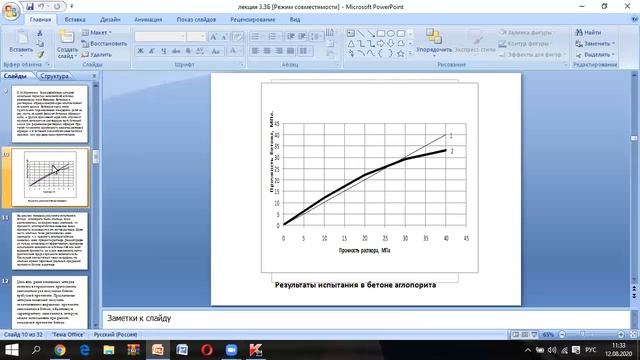Image resolution: width=640 pixels, height=360 pixels.
Task: Save the presentation via quick access toolbar
Action: click(30, 7)
